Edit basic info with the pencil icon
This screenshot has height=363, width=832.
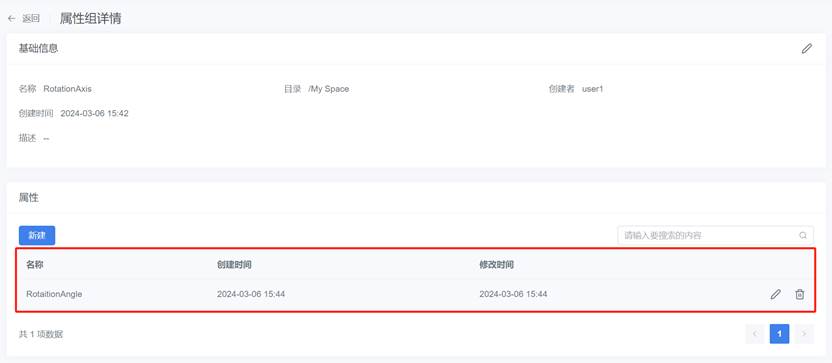(807, 49)
